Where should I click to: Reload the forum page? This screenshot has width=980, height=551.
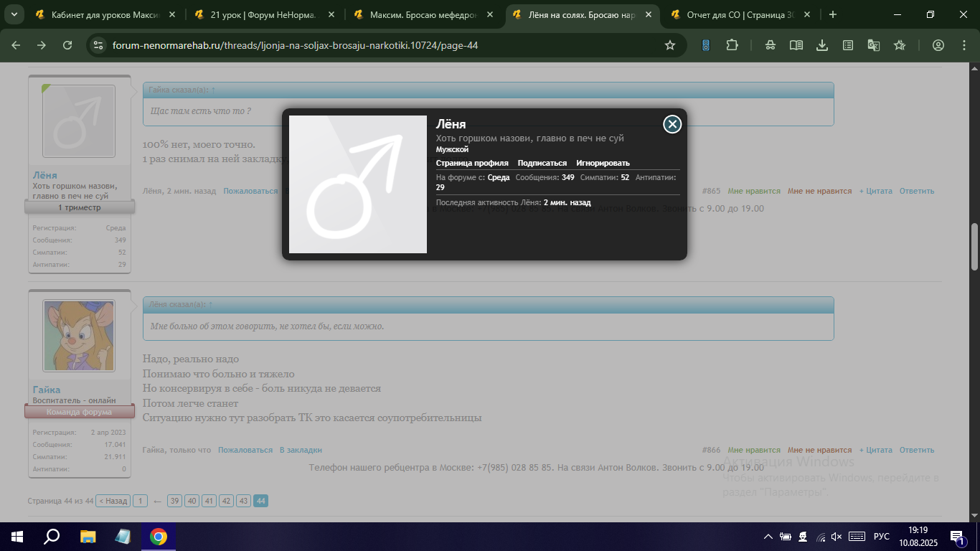pos(67,45)
